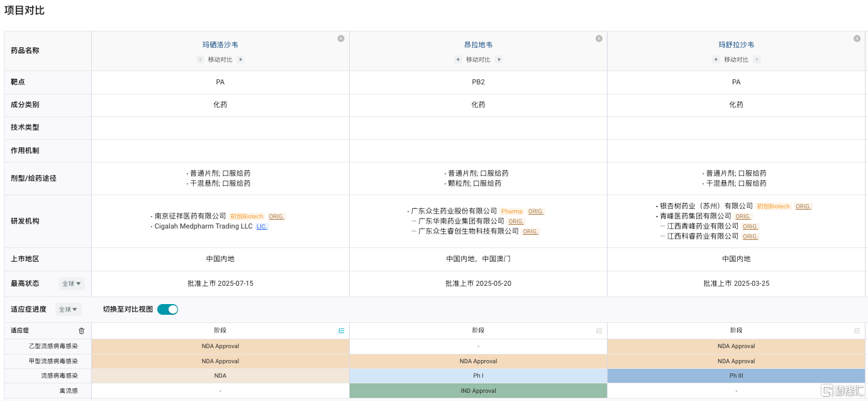Move 昂拉地韦 column right with arrow
The image size is (868, 401).
(x=499, y=60)
